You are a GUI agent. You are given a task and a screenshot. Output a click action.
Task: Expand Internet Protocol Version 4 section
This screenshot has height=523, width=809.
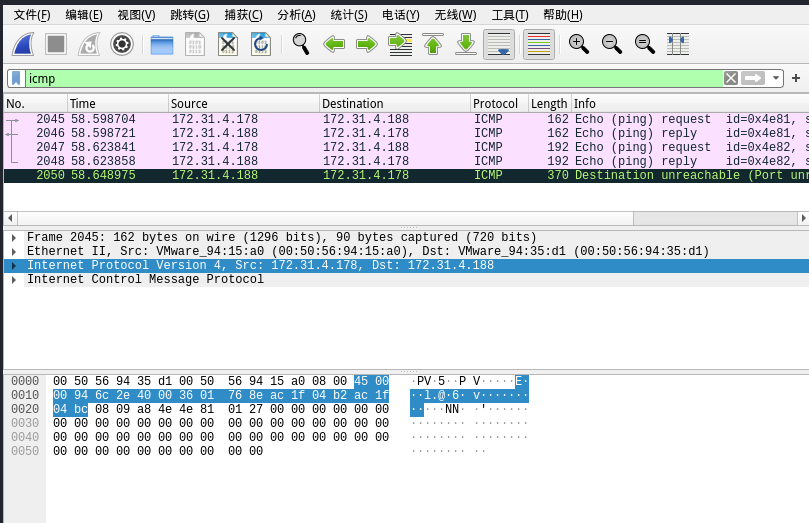point(14,266)
